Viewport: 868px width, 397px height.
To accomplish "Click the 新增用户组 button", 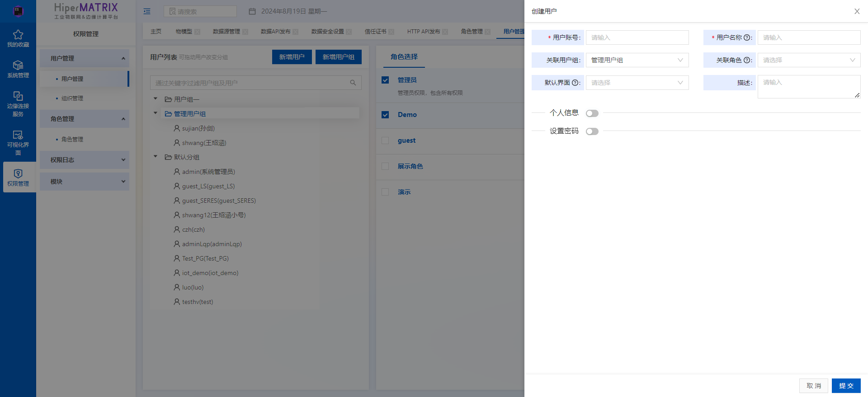I will pyautogui.click(x=339, y=57).
